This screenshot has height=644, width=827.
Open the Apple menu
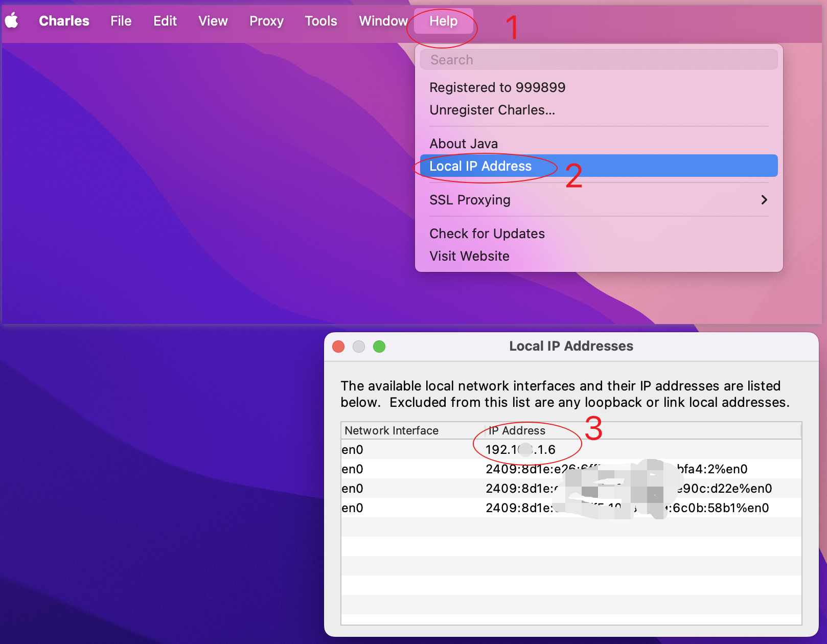pyautogui.click(x=12, y=21)
